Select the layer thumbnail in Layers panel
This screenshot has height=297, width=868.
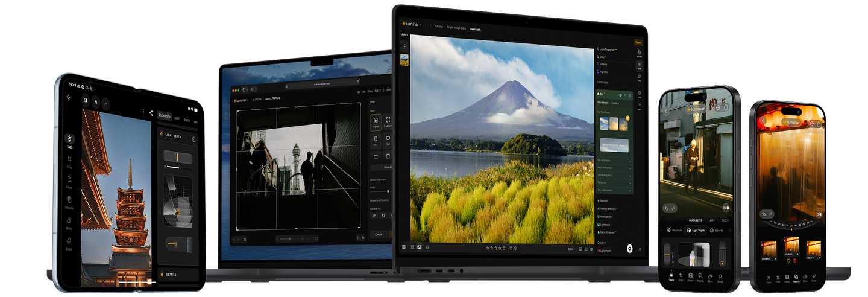coord(404,60)
